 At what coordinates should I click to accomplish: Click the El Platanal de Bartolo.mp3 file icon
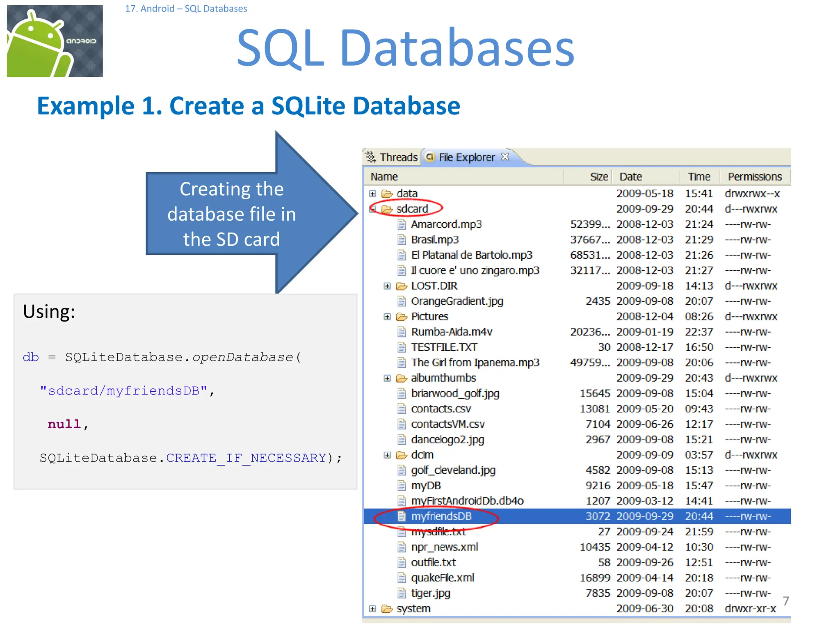point(402,255)
